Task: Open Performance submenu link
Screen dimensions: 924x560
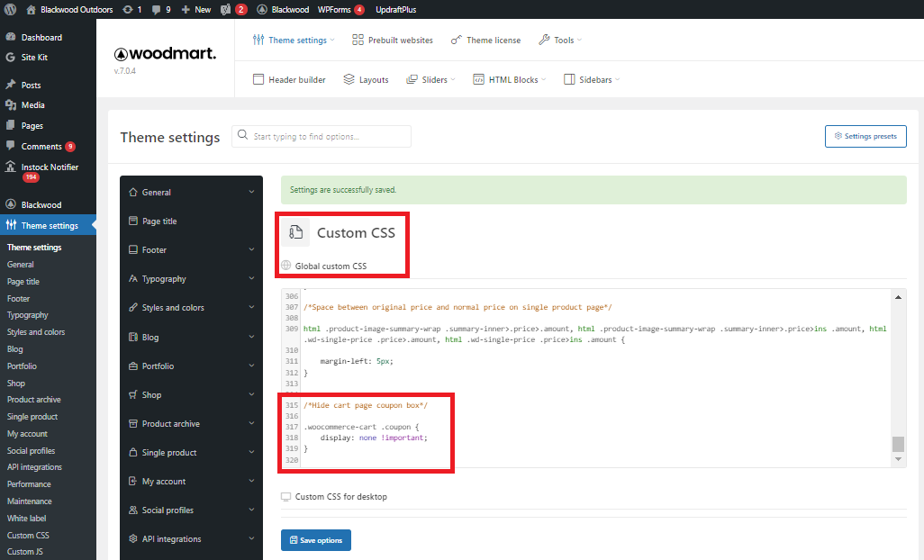Action: pos(29,484)
